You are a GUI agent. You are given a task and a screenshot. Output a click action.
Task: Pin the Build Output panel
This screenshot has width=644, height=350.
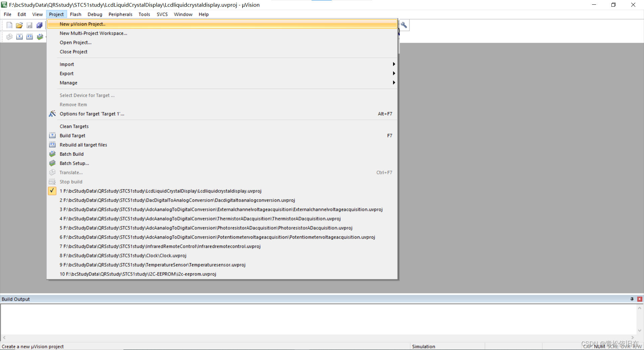pyautogui.click(x=632, y=299)
